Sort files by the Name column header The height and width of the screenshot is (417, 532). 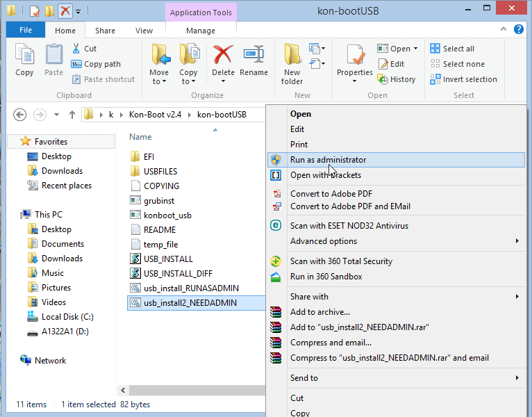point(140,137)
